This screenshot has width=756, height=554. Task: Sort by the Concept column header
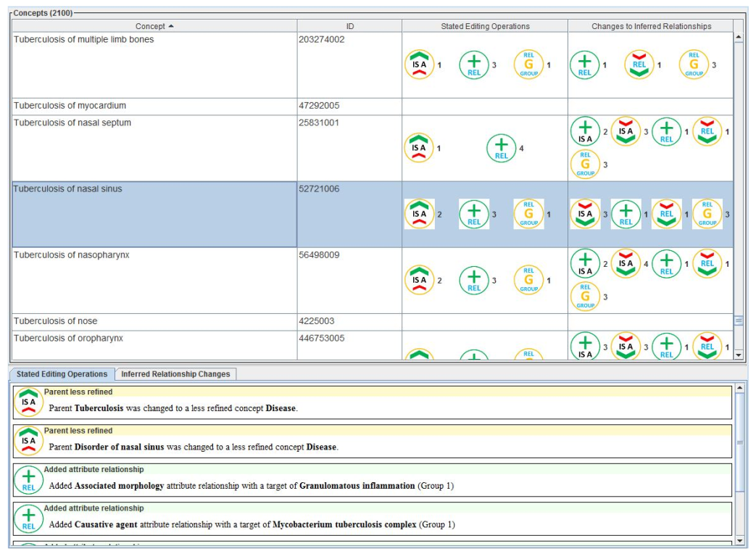click(x=154, y=26)
